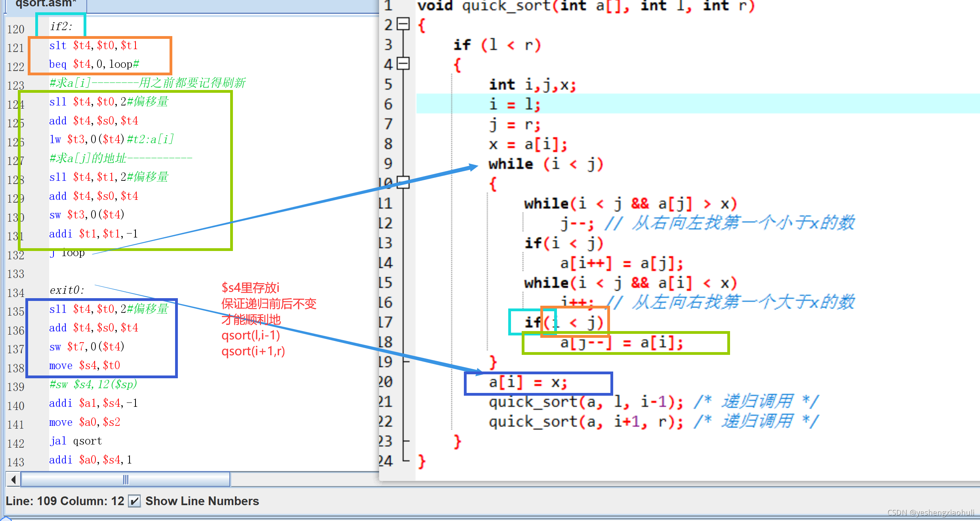Viewport: 980px width, 521px height.
Task: Click the 'a[i++] = a[j];' line
Action: point(622,263)
